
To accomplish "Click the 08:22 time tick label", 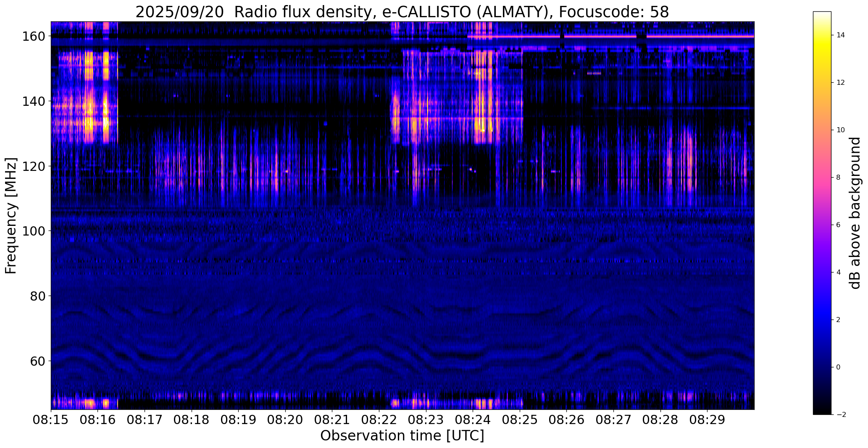I will coord(379,420).
